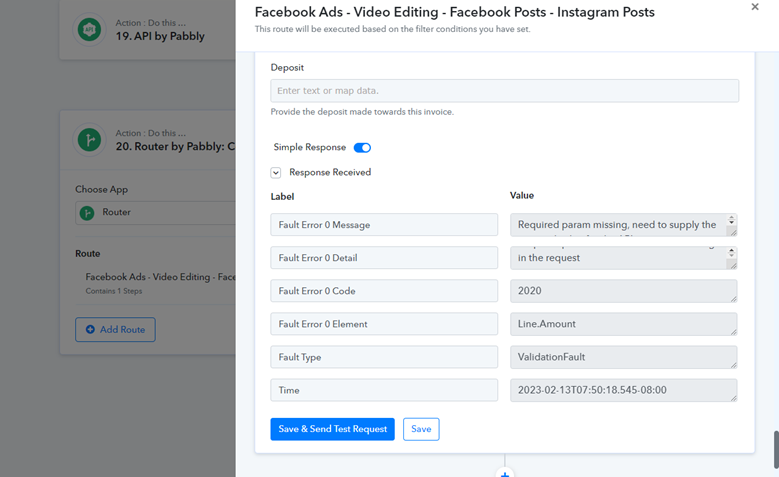Click Save & Send Test Request
Viewport: 779px width, 477px height.
(x=332, y=429)
